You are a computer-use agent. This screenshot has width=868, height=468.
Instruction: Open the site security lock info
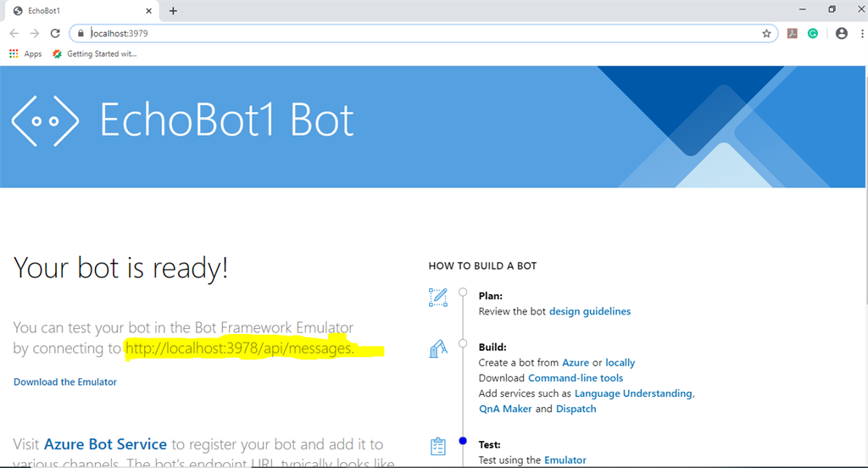(x=81, y=33)
